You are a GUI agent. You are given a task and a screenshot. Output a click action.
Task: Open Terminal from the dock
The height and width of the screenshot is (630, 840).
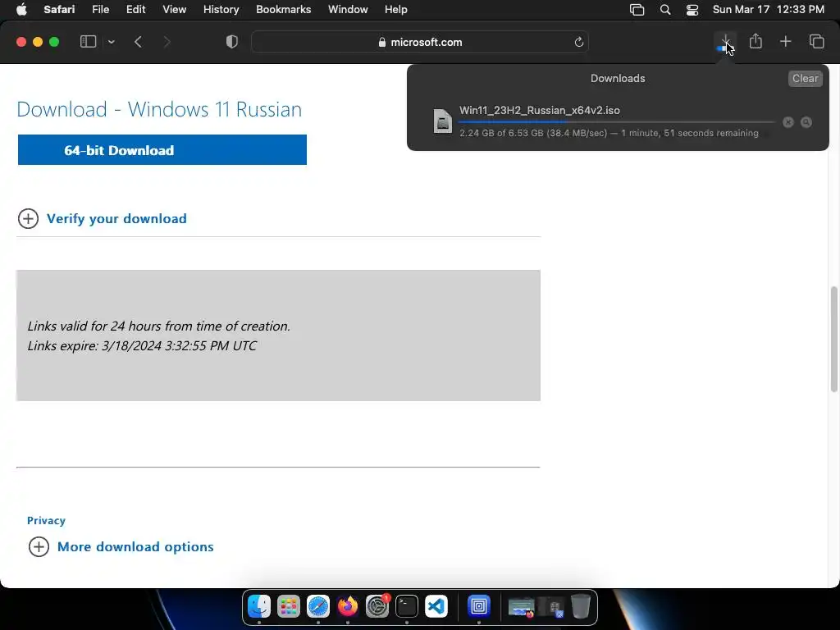[407, 606]
